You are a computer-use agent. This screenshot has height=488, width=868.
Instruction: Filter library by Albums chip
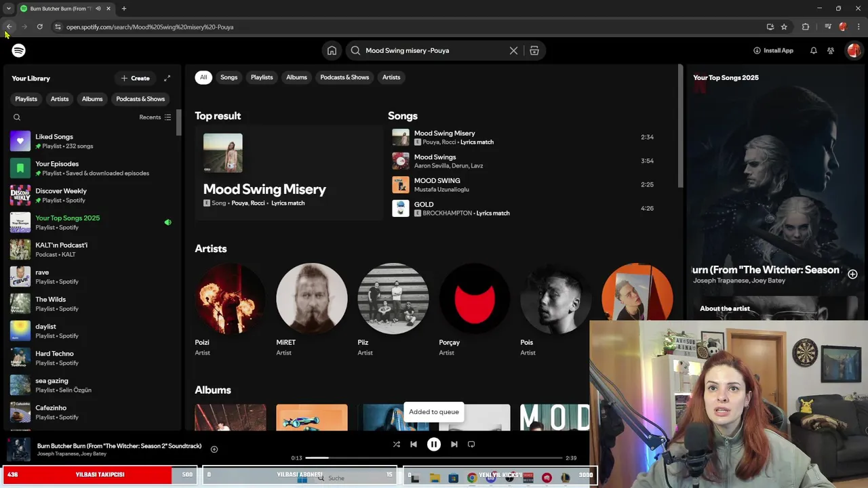click(92, 99)
